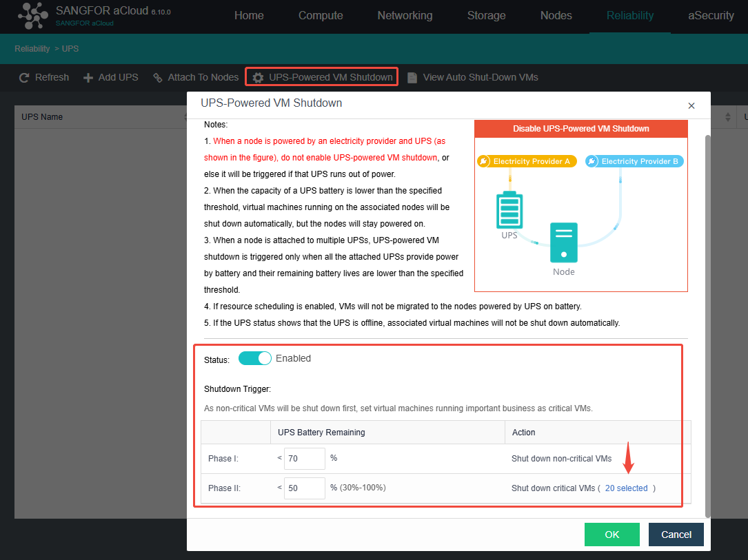Click the Phase I: row label
Image resolution: width=748 pixels, height=560 pixels.
223,459
